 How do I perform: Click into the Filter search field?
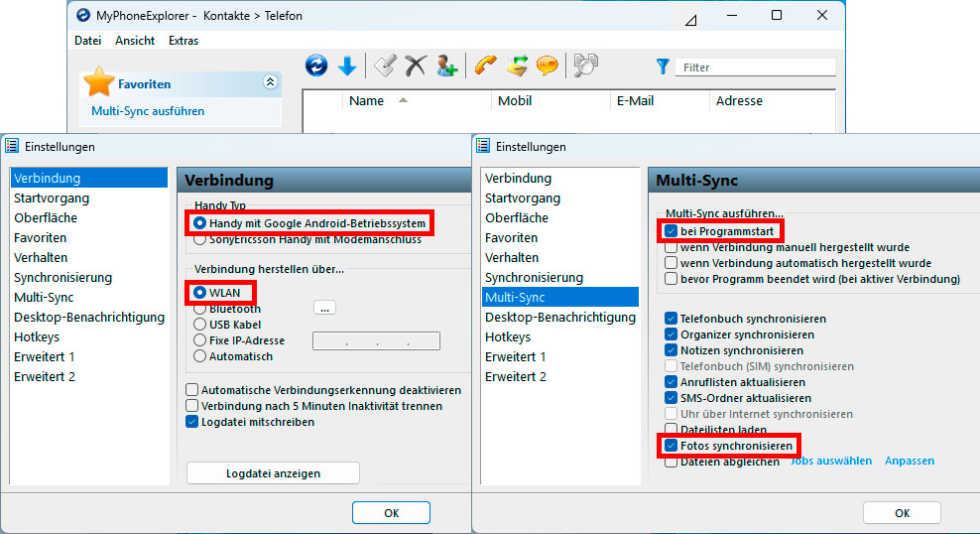click(x=755, y=67)
